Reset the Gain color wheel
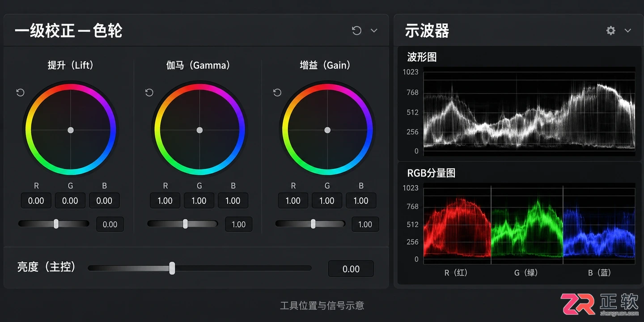 click(277, 93)
